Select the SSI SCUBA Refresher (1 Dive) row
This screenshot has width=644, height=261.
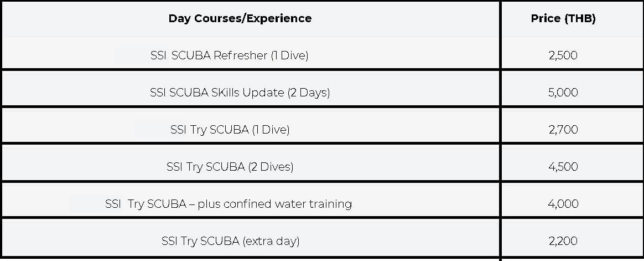(228, 55)
